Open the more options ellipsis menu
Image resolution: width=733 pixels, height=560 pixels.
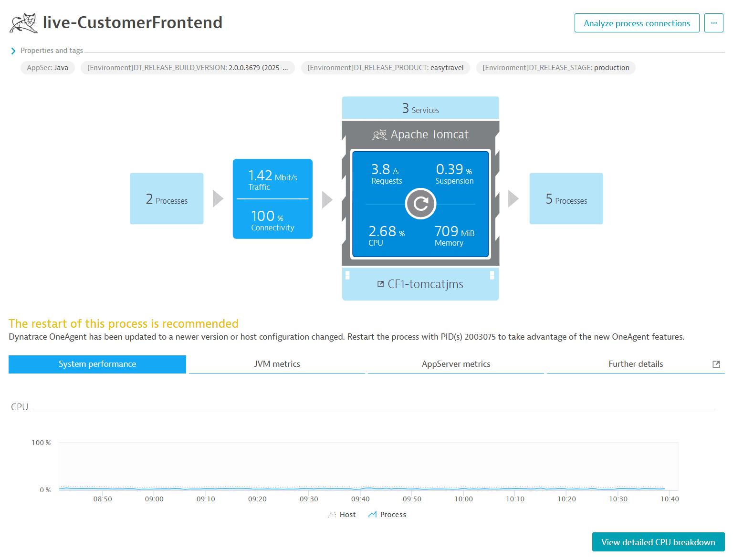coord(714,23)
